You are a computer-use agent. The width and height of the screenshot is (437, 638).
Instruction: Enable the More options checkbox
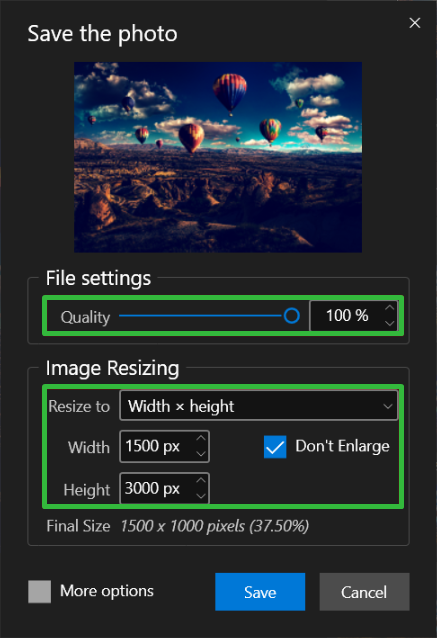tap(39, 592)
